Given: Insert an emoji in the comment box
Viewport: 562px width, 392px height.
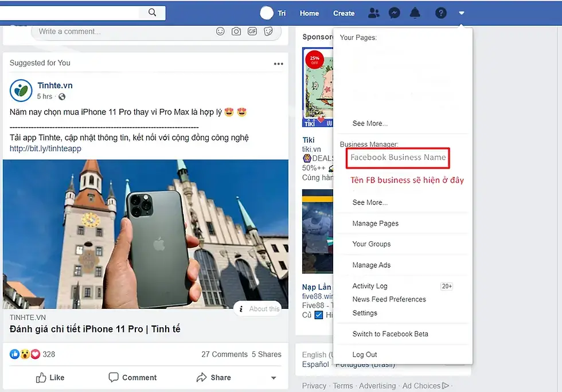Looking at the screenshot, I should point(220,32).
